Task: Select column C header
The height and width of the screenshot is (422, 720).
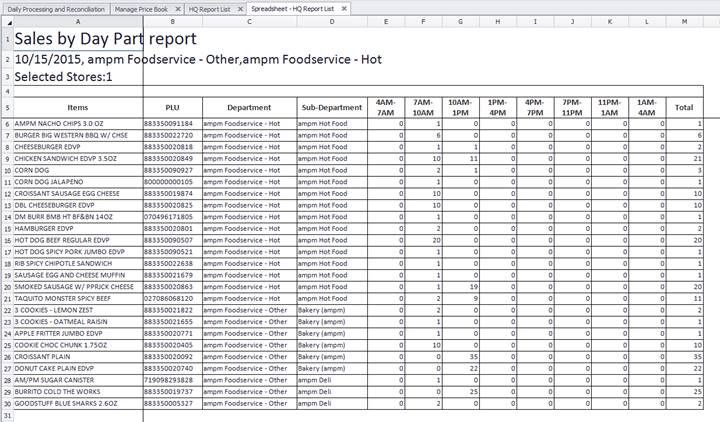Action: (x=249, y=22)
